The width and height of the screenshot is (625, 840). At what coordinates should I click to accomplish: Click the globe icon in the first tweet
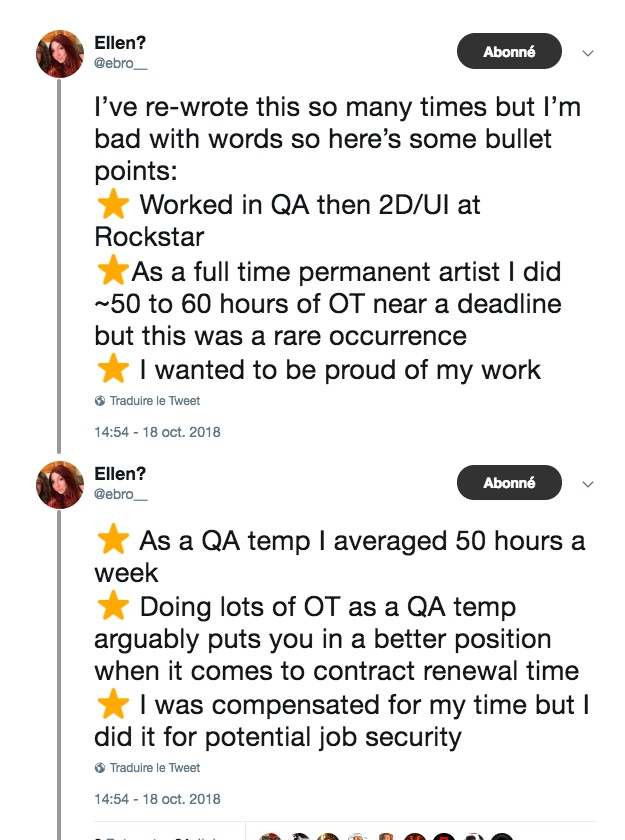[100, 401]
